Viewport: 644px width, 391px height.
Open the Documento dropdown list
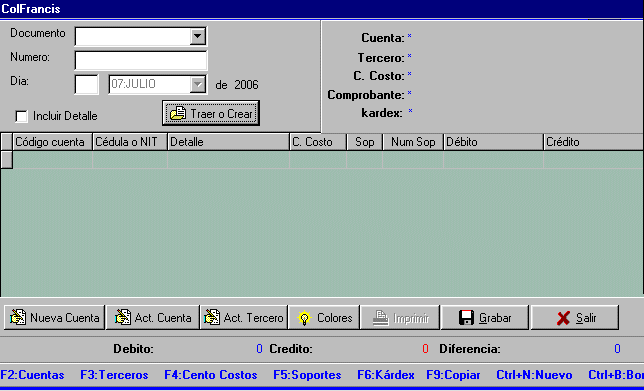click(x=198, y=36)
